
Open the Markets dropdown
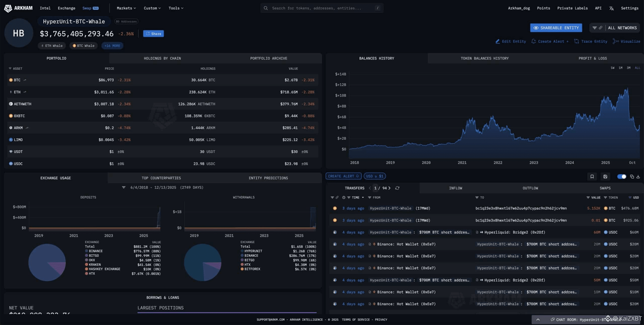pyautogui.click(x=126, y=8)
